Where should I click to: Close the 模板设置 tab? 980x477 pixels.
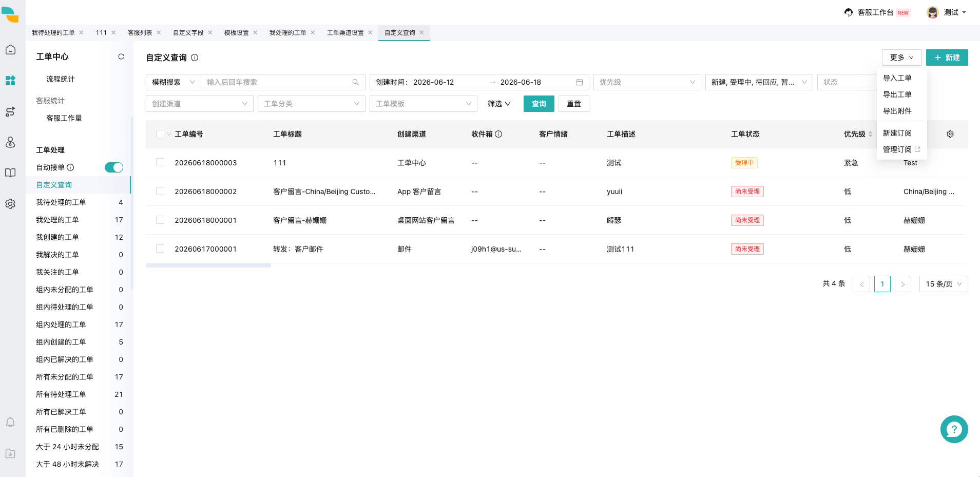coord(255,32)
